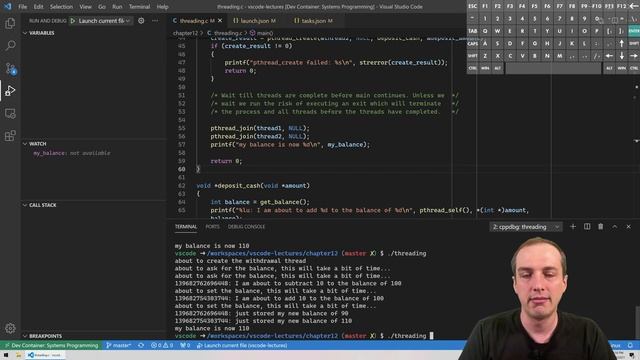Click Launch current file status bar item
Viewport: 640px width, 360px height.
click(242, 345)
